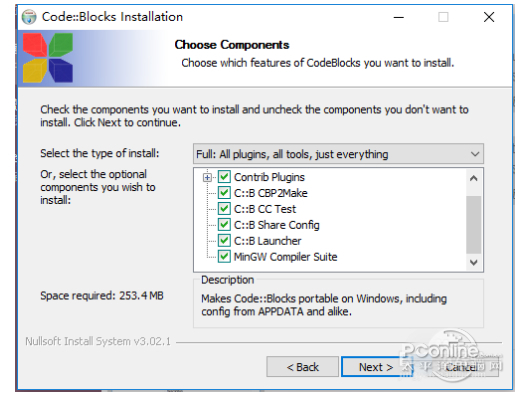
Task: Go to the Next installation step
Action: point(376,367)
